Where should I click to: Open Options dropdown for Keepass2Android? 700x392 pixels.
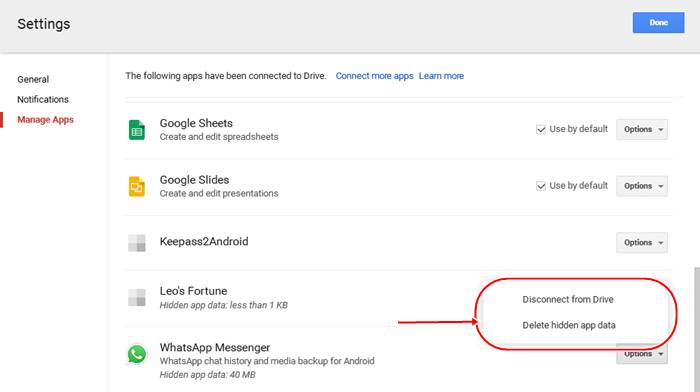[x=642, y=242]
